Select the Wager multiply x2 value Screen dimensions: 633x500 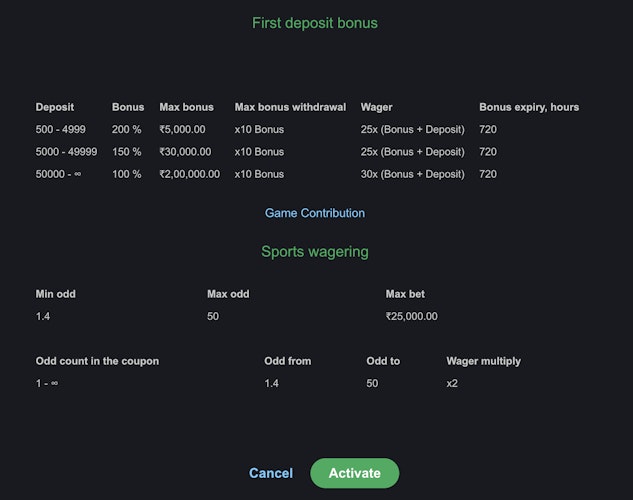(x=452, y=383)
